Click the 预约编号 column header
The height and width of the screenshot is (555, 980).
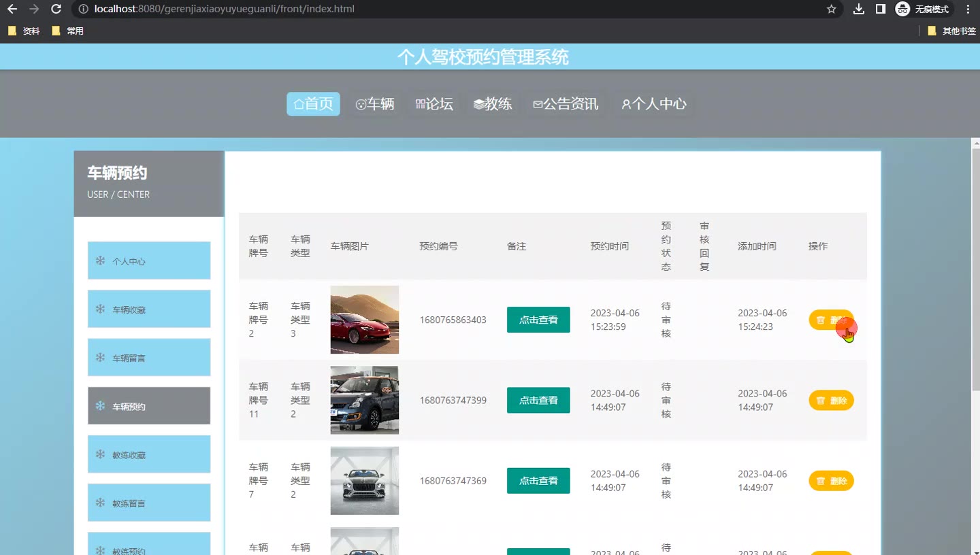438,246
